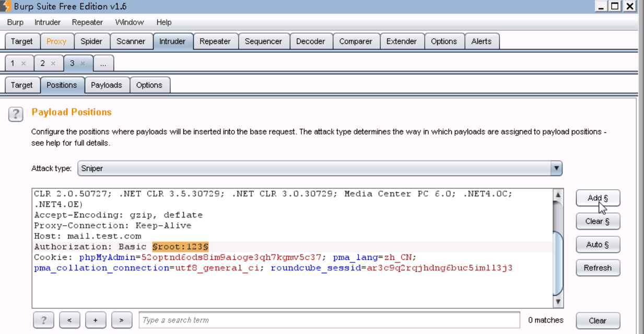Go to next search match

coord(122,320)
